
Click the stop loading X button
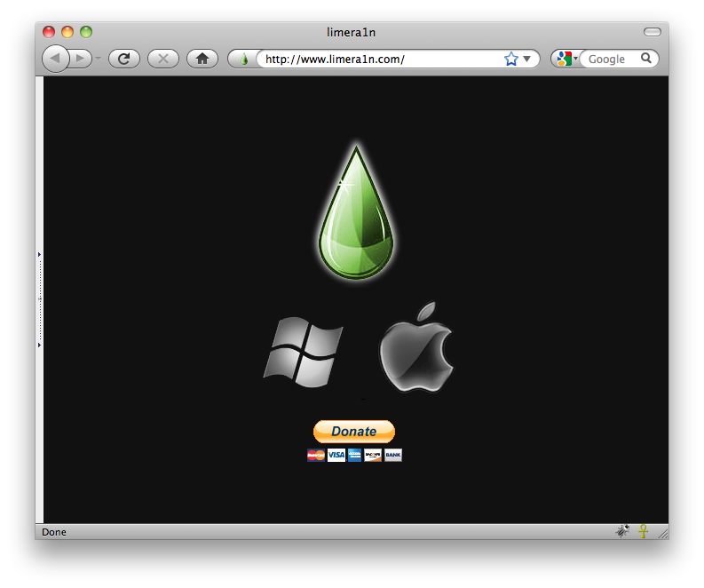163,59
